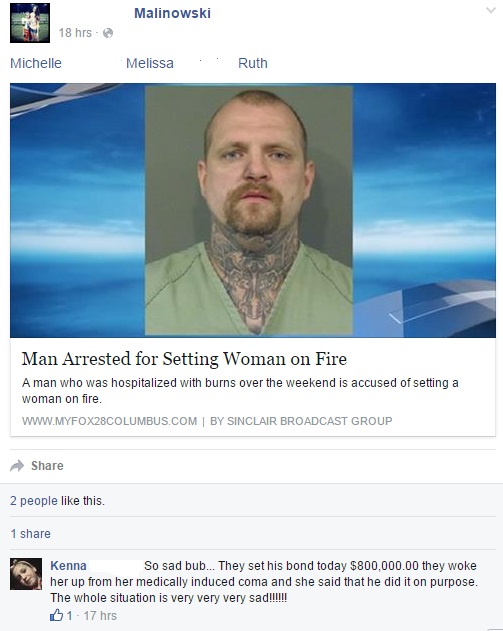The height and width of the screenshot is (631, 503).
Task: Visit the WWW.MYFOX28COLUMBUS.COM source link
Action: click(x=109, y=421)
